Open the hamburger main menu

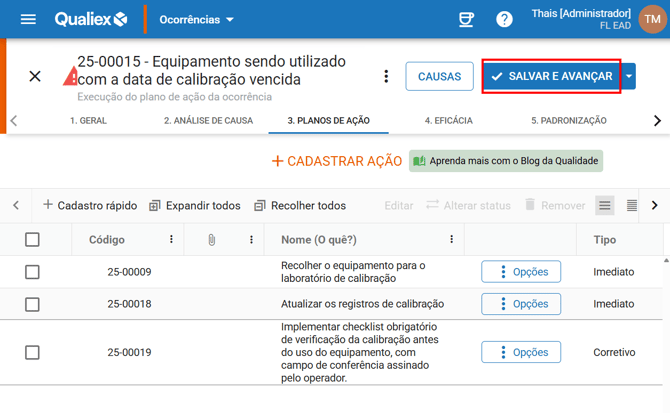point(28,19)
